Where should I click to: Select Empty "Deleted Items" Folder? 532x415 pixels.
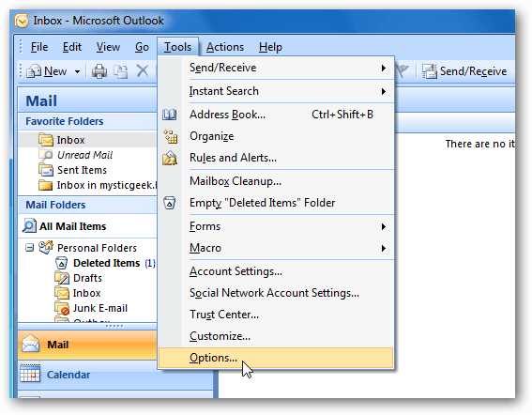(x=276, y=203)
